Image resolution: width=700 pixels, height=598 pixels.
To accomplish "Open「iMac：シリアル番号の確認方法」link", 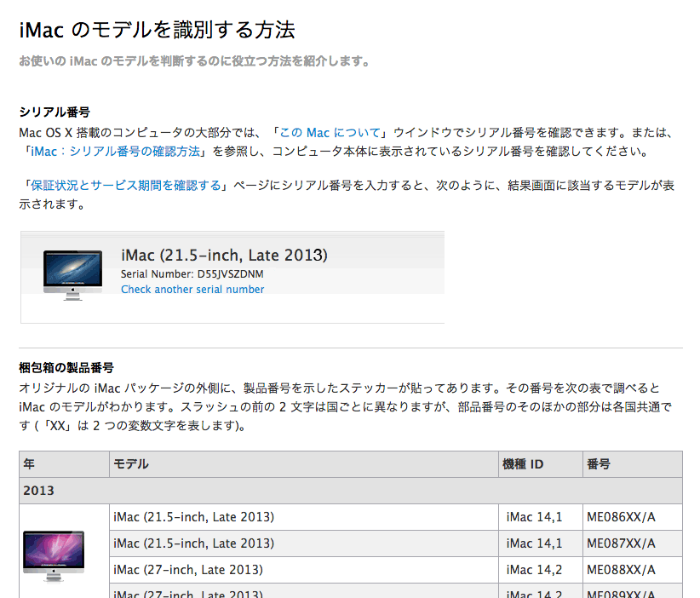I will tap(115, 152).
